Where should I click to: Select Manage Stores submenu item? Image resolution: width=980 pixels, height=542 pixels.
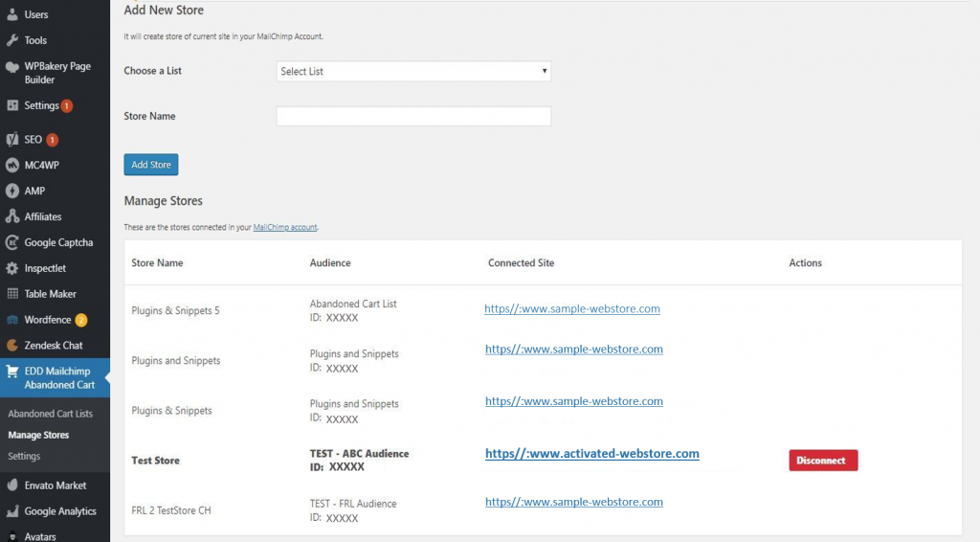tap(38, 435)
